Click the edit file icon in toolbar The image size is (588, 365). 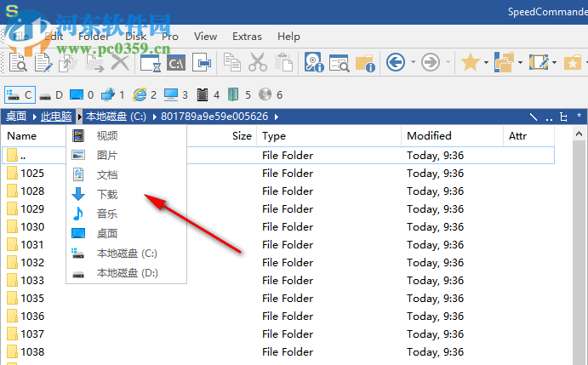click(43, 62)
